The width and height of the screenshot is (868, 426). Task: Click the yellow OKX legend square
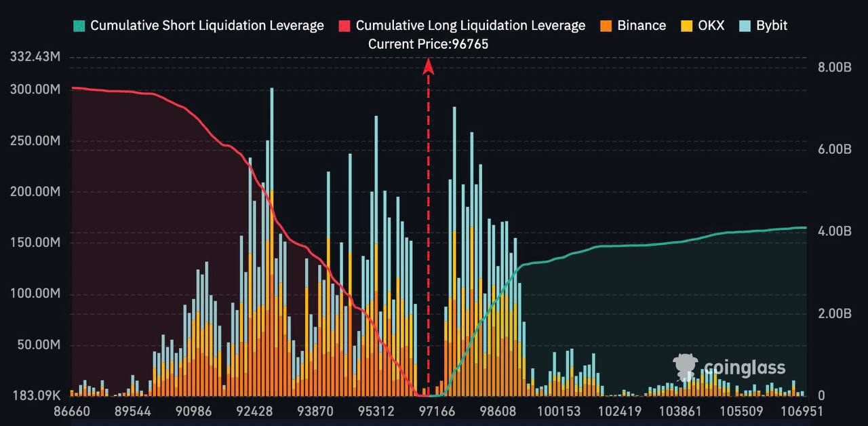pos(686,26)
